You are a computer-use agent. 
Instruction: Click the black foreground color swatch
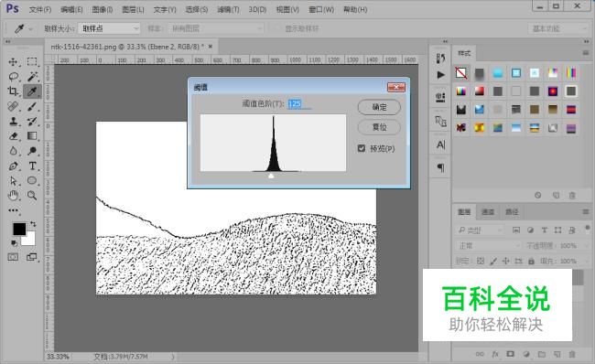19,229
